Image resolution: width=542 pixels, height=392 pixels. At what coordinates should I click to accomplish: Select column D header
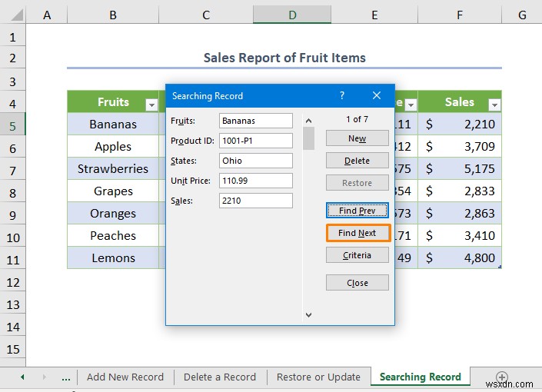pos(292,15)
